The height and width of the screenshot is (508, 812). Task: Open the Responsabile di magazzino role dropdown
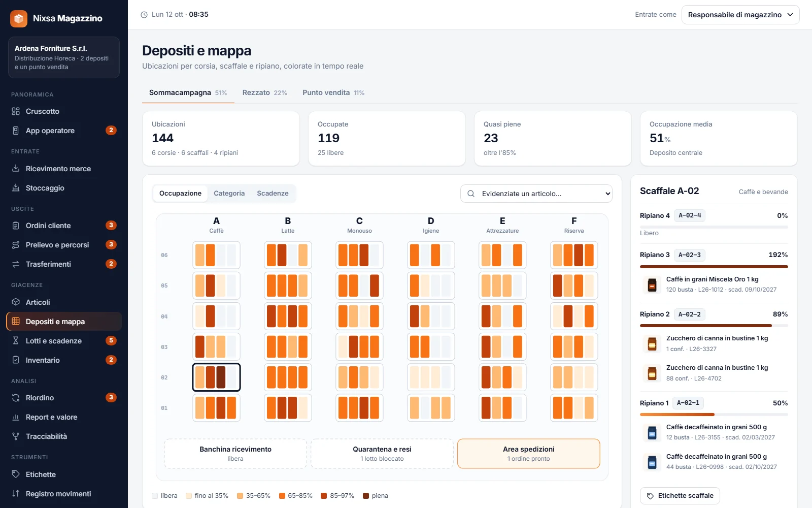(x=740, y=15)
